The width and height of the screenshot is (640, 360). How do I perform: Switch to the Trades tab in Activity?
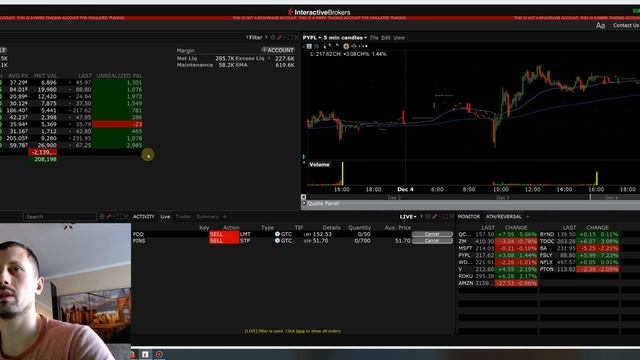[x=183, y=217]
